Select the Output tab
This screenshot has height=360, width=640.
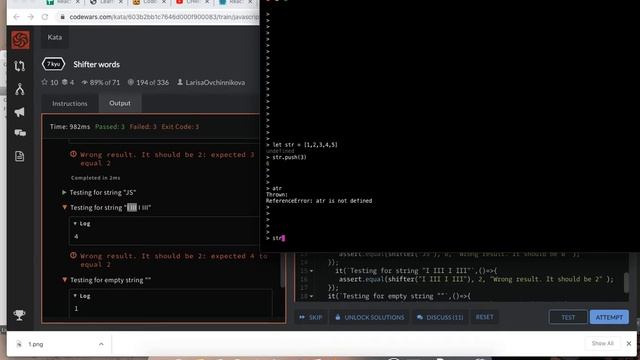120,103
